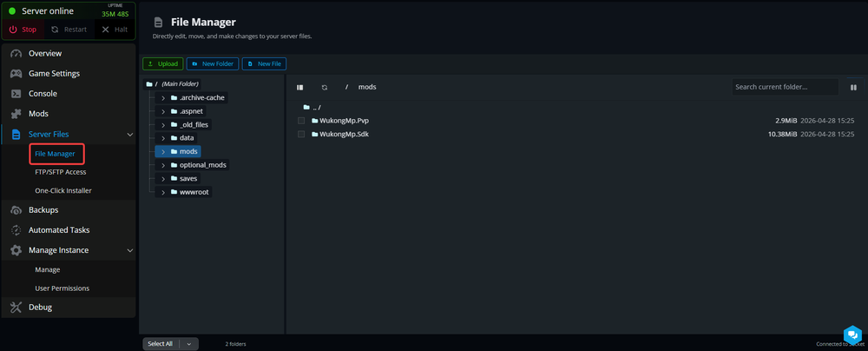Click the 10.38MiB size value
868x351 pixels.
[x=782, y=134]
